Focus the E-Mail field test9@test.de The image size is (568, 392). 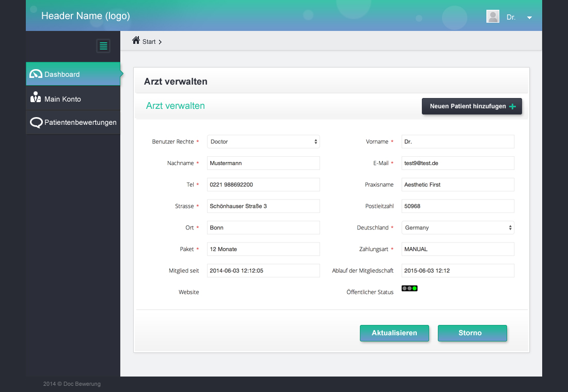point(458,163)
